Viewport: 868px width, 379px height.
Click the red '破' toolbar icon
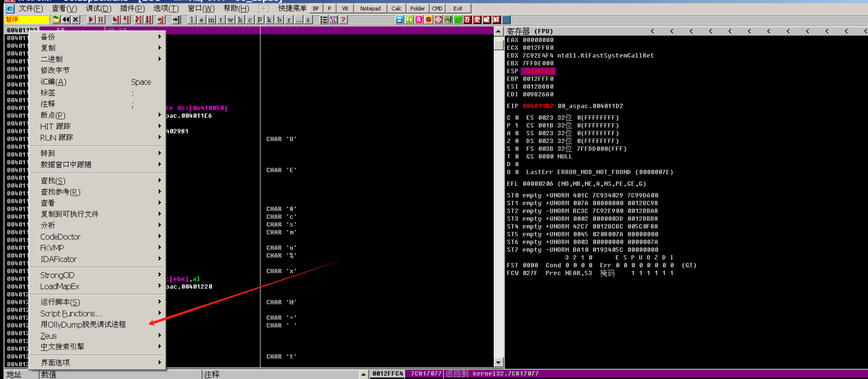click(x=486, y=19)
